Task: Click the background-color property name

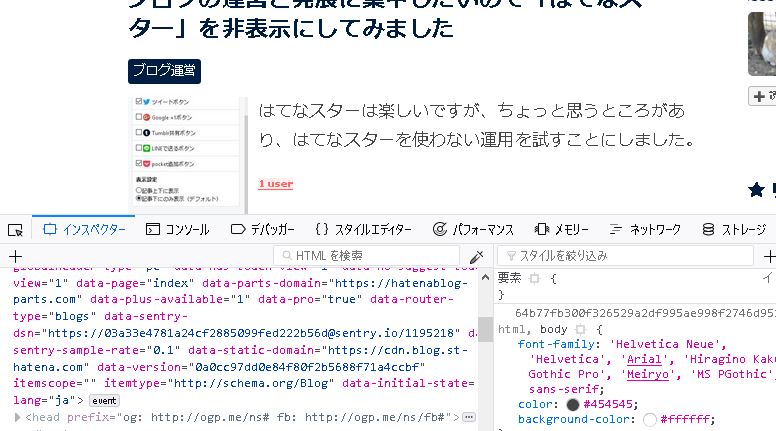Action: point(574,420)
